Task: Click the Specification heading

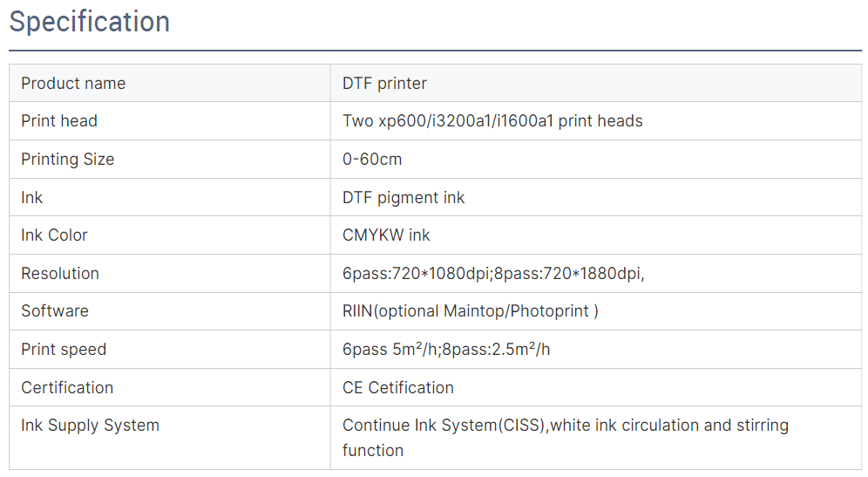Action: click(90, 22)
